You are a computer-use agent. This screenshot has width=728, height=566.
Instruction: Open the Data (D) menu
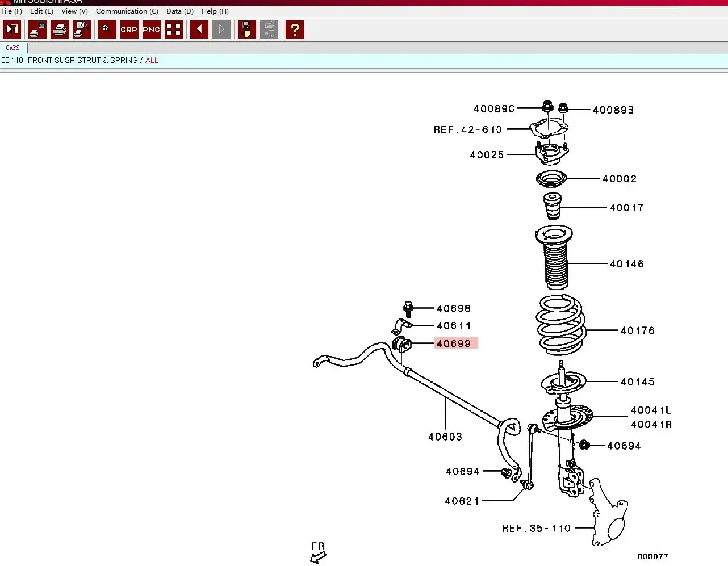180,11
